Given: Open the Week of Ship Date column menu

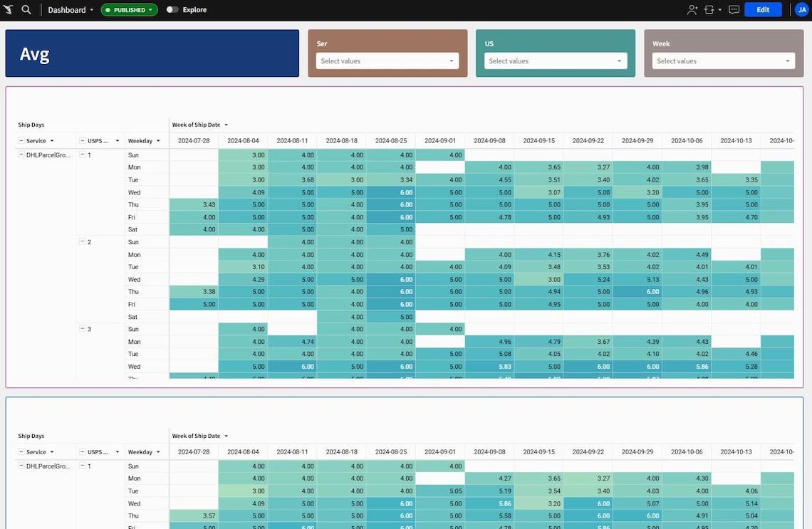Looking at the screenshot, I should 227,125.
